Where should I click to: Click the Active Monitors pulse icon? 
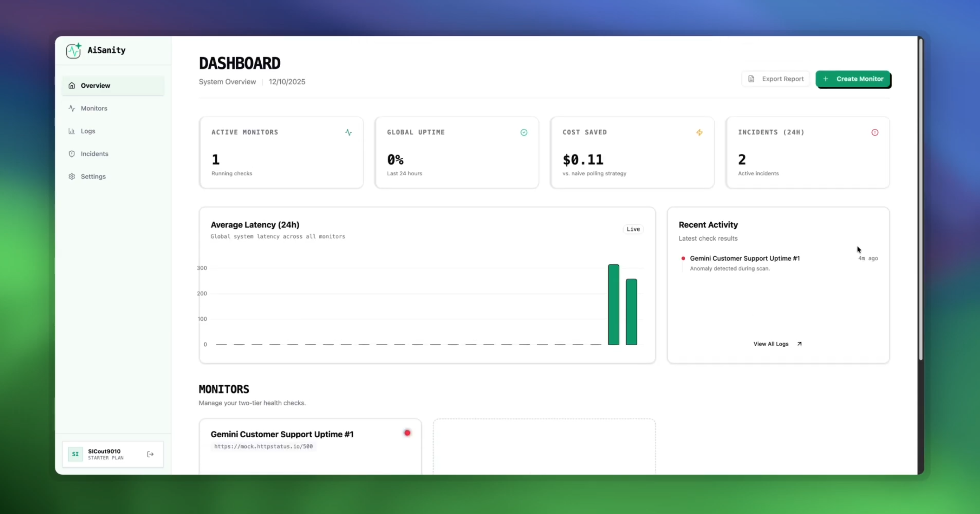coord(348,132)
